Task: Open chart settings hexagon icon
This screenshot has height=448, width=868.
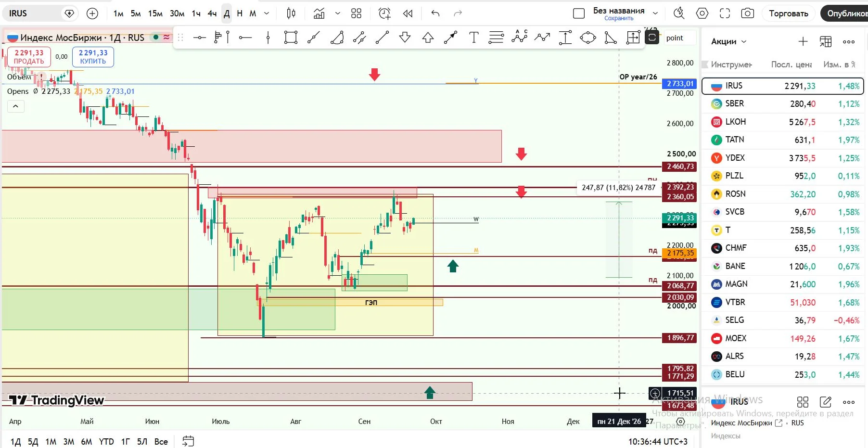Action: point(702,13)
